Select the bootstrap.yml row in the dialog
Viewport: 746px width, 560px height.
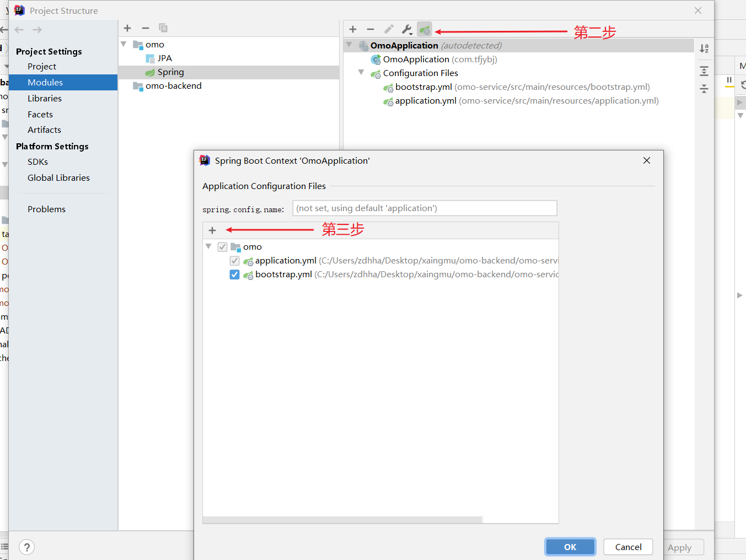pyautogui.click(x=380, y=274)
